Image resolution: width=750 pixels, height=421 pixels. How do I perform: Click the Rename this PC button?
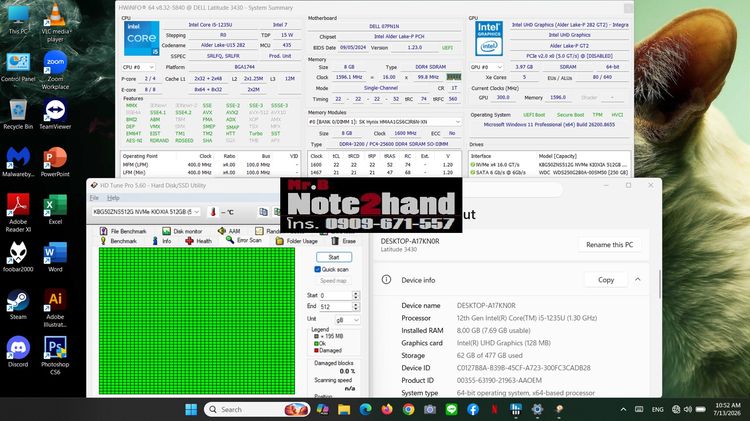tap(609, 244)
